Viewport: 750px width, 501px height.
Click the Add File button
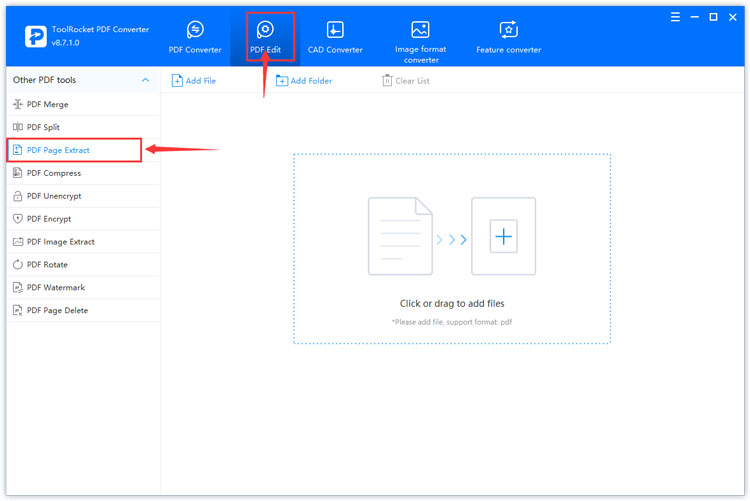tap(194, 81)
